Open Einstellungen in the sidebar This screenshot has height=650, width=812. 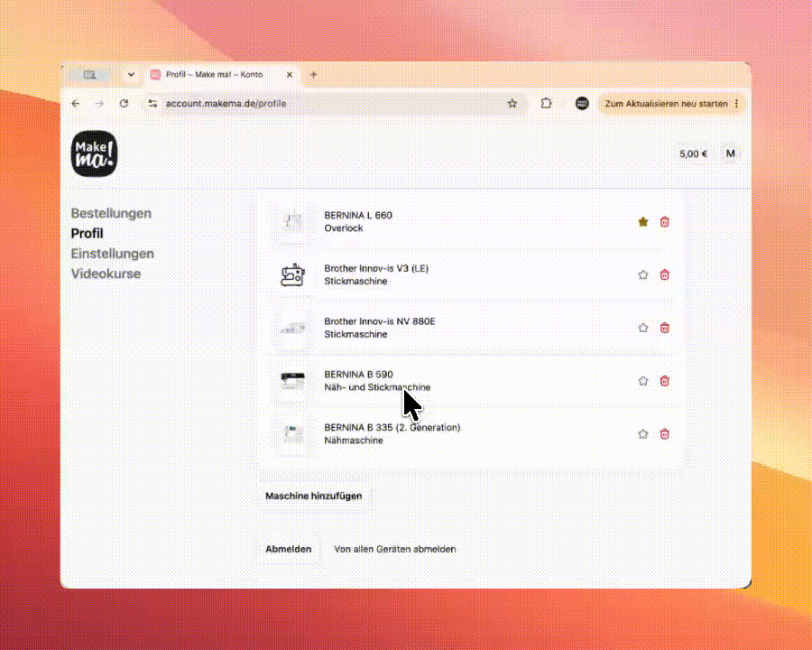tap(113, 254)
